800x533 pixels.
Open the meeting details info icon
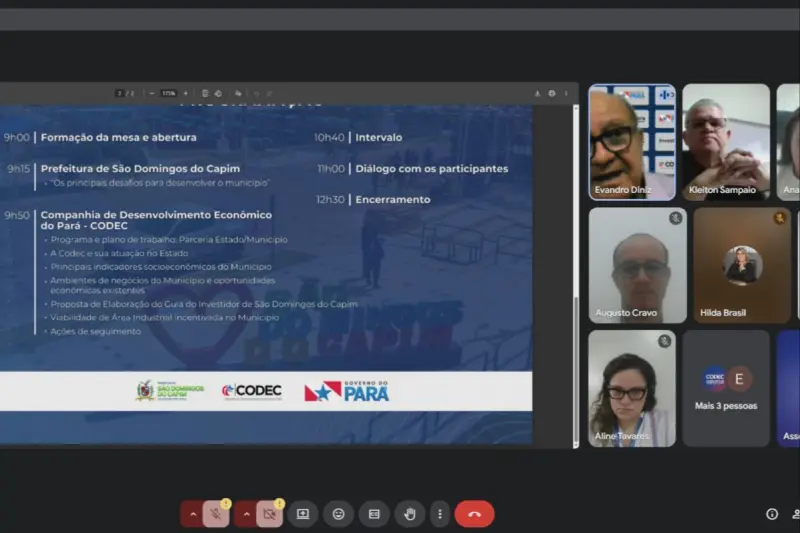tap(771, 514)
